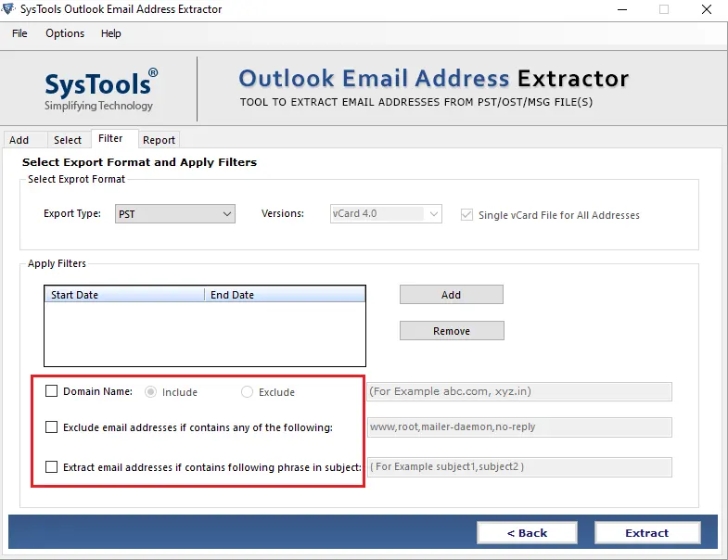Image resolution: width=728 pixels, height=560 pixels.
Task: Close the SysTools Outlook Email Address Extractor window
Action: 707,9
